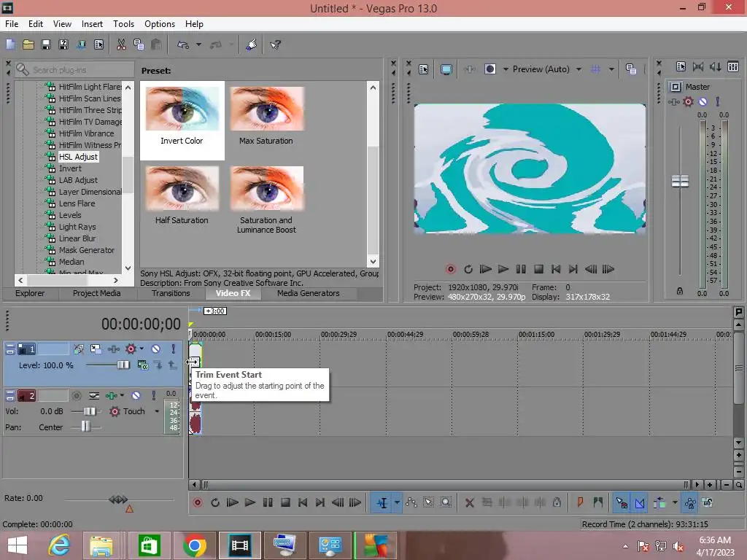Open the Insert menu
The width and height of the screenshot is (747, 560).
[x=92, y=24]
